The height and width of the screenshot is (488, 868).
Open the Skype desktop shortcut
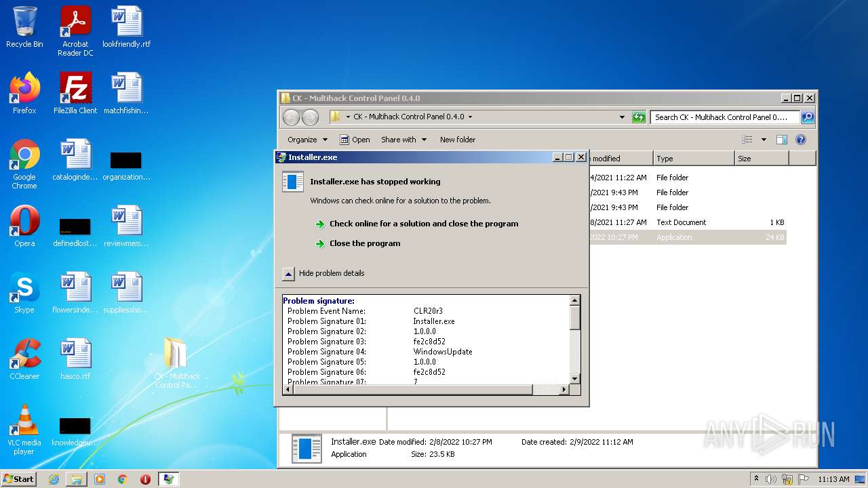24,293
